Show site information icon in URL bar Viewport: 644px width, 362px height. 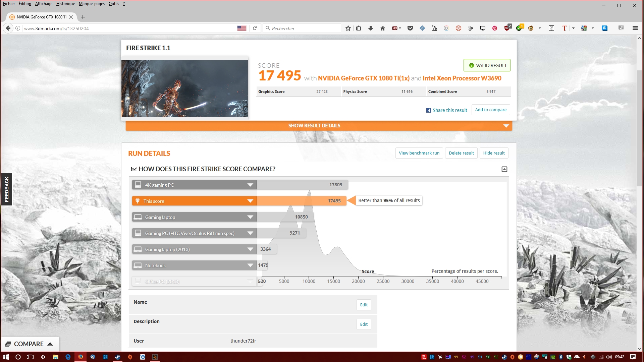tap(18, 28)
